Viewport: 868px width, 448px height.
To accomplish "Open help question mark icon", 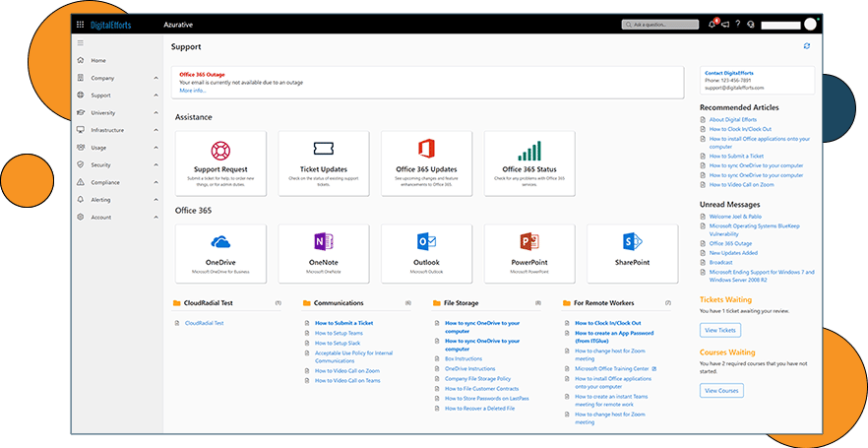I will [737, 25].
